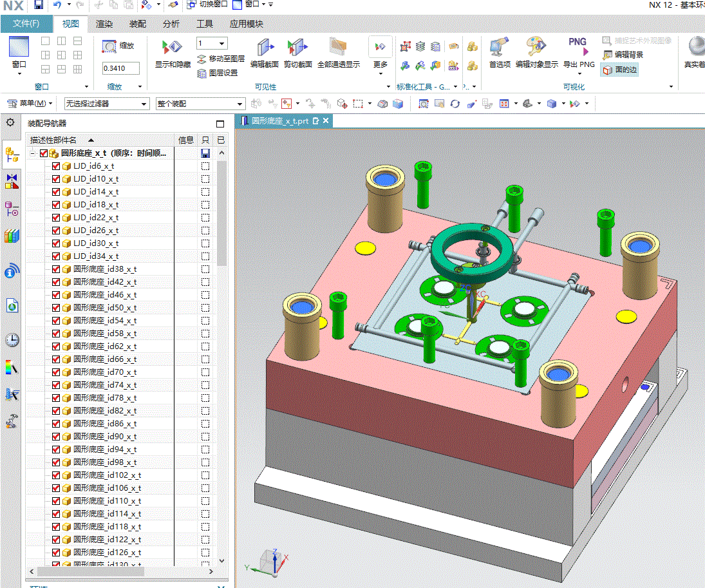Uncheck the LJD_id14_x_t component checkbox
This screenshot has width=705, height=588.
(x=56, y=192)
